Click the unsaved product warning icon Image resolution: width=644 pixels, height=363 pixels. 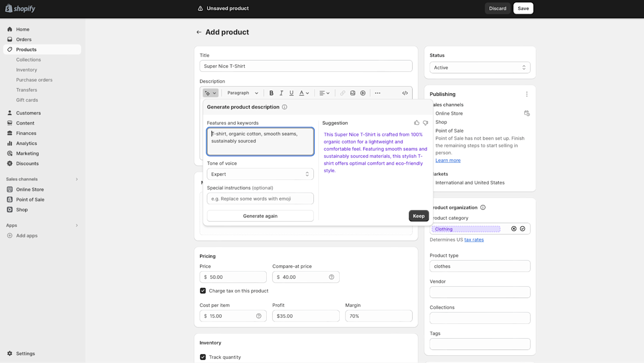[200, 8]
